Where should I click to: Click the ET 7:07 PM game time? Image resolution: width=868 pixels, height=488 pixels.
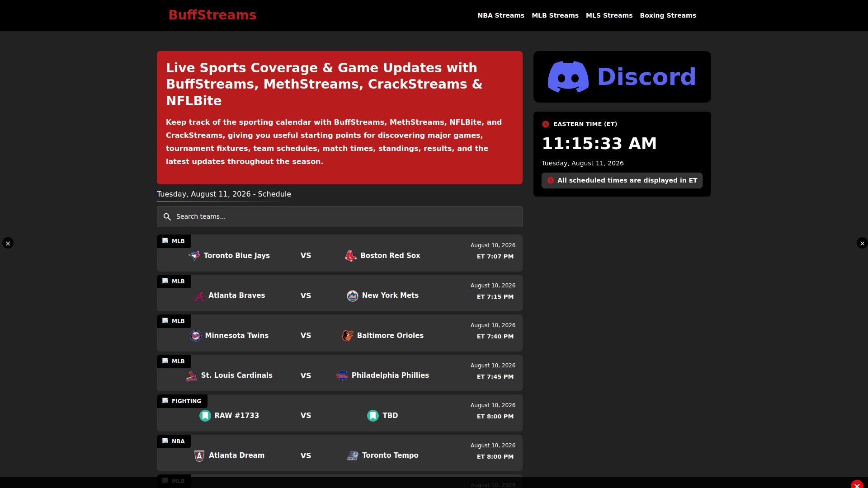(x=495, y=257)
